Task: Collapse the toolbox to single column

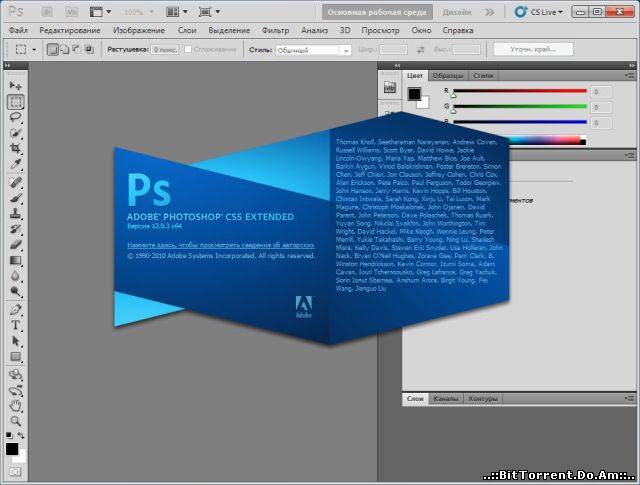Action: (x=7, y=65)
